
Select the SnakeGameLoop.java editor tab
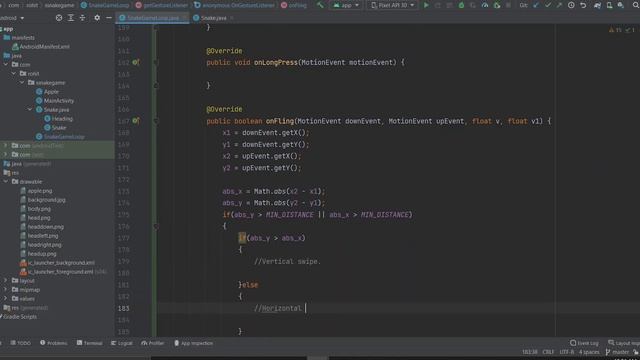tap(152, 18)
